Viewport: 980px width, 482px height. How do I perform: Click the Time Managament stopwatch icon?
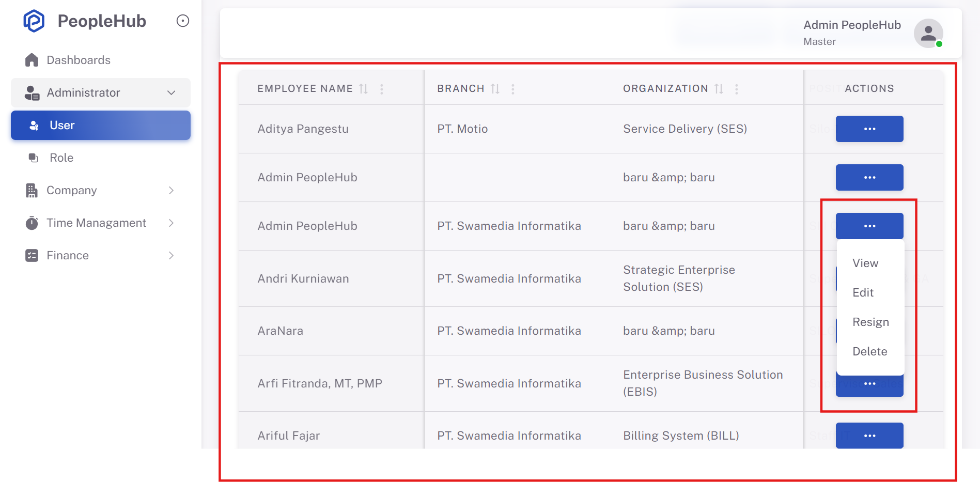(32, 223)
